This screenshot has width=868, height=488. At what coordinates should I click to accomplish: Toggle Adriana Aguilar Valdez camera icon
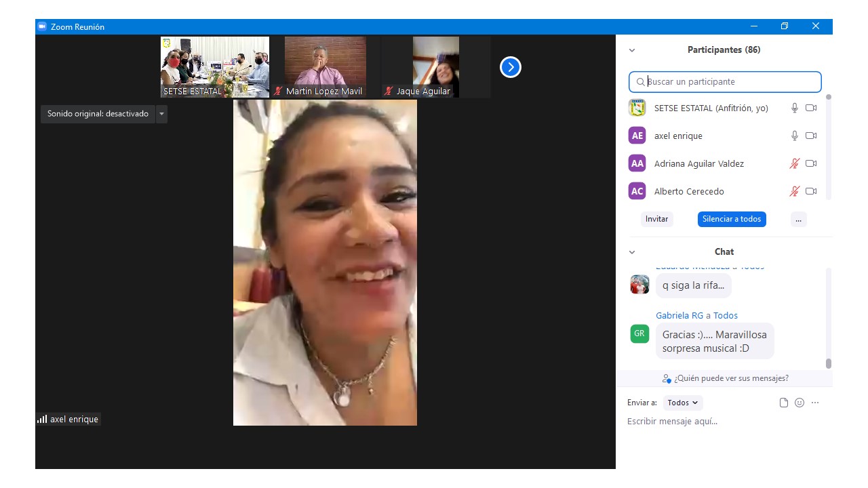[811, 163]
